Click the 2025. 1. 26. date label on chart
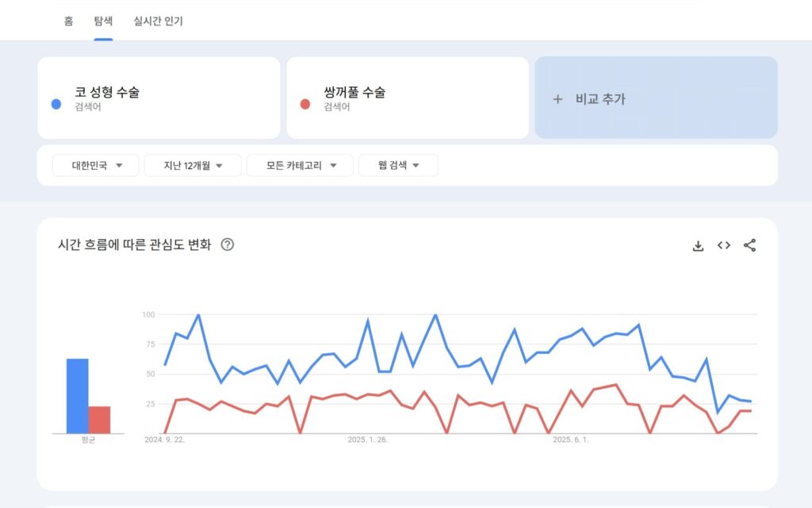Image resolution: width=812 pixels, height=508 pixels. coord(368,440)
